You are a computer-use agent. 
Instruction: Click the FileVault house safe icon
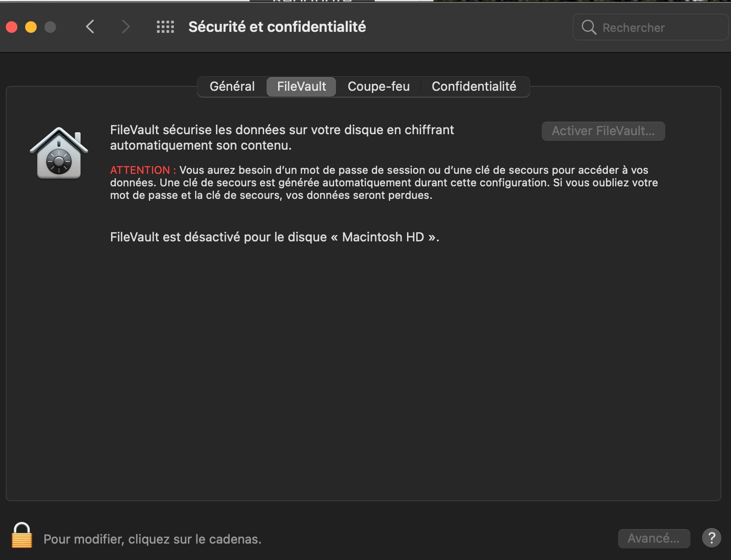pyautogui.click(x=59, y=153)
